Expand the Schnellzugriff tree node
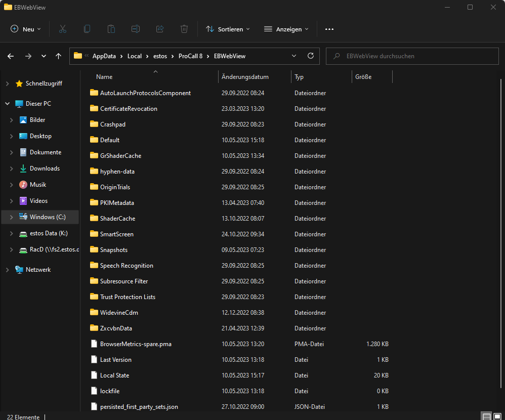This screenshot has height=420, width=505. [7, 83]
